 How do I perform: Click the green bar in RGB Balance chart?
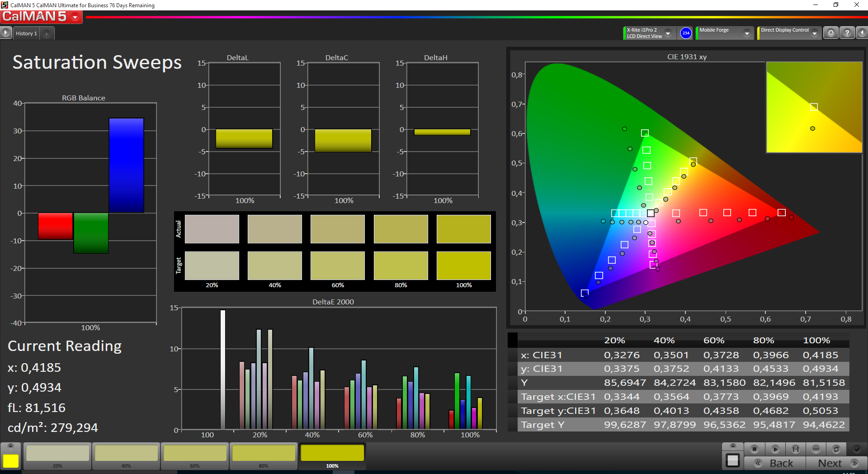click(91, 233)
